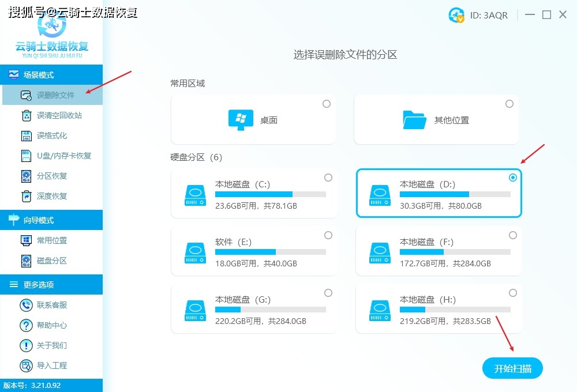
Task: Click the 开始扫描 scan button
Action: (x=512, y=368)
